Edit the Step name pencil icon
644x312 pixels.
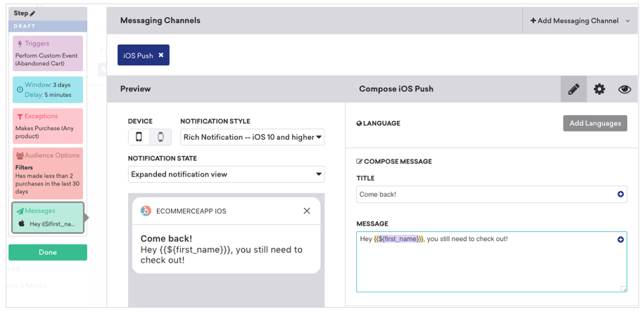click(33, 13)
